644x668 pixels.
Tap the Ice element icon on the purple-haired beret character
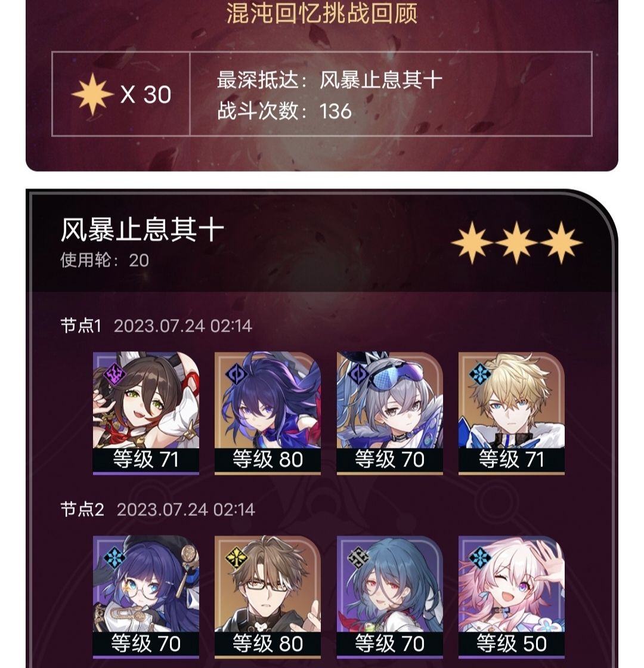(x=115, y=558)
